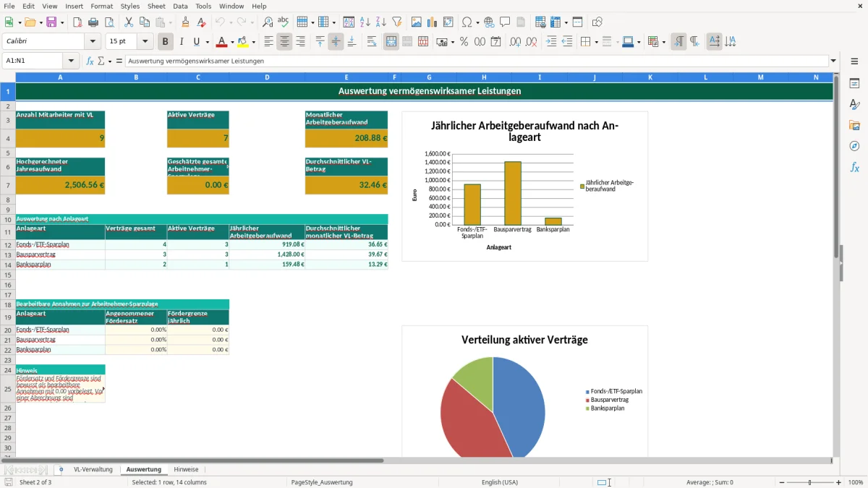Click the Select Function sigma button
868x488 pixels.
pyautogui.click(x=101, y=61)
